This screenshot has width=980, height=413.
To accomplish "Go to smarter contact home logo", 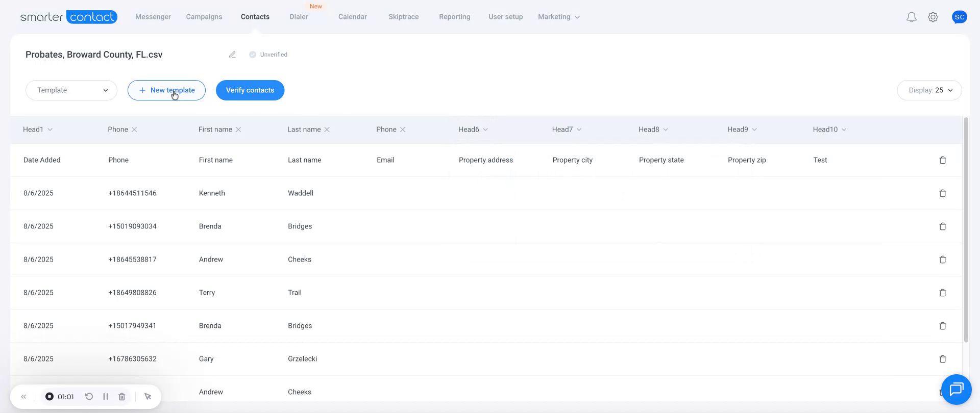I will (x=69, y=17).
